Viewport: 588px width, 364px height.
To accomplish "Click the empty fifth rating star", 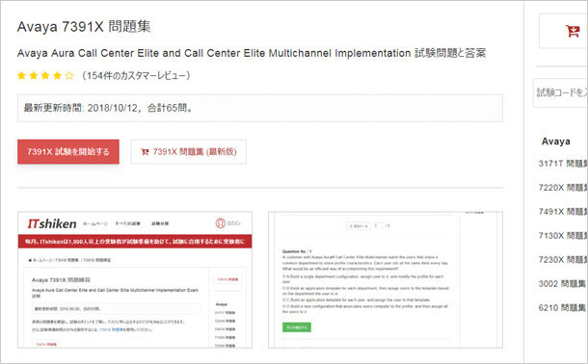I will pos(69,76).
